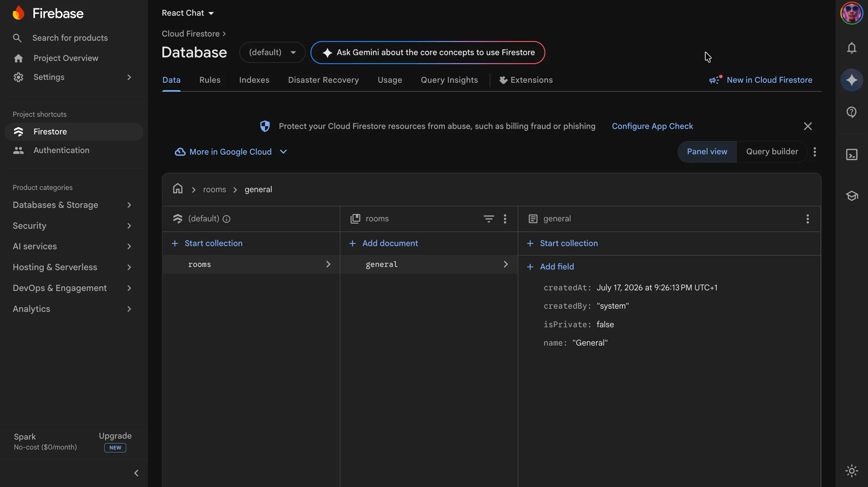The height and width of the screenshot is (487, 868).
Task: Ask Gemini about Firestore core concepts
Action: click(428, 52)
